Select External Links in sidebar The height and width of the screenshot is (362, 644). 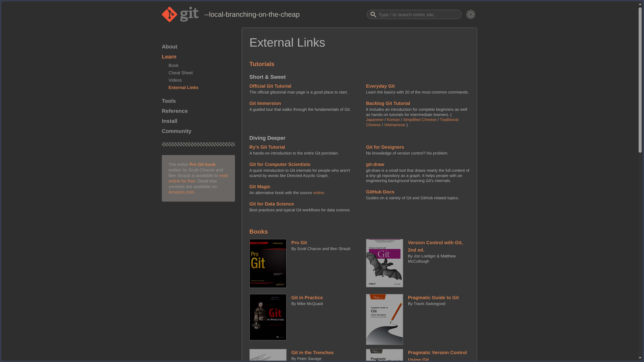183,87
